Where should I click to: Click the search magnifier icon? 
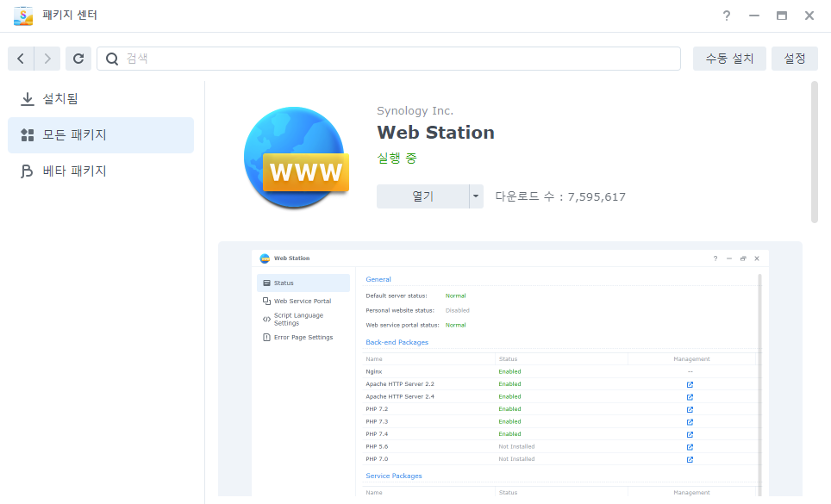click(x=112, y=59)
